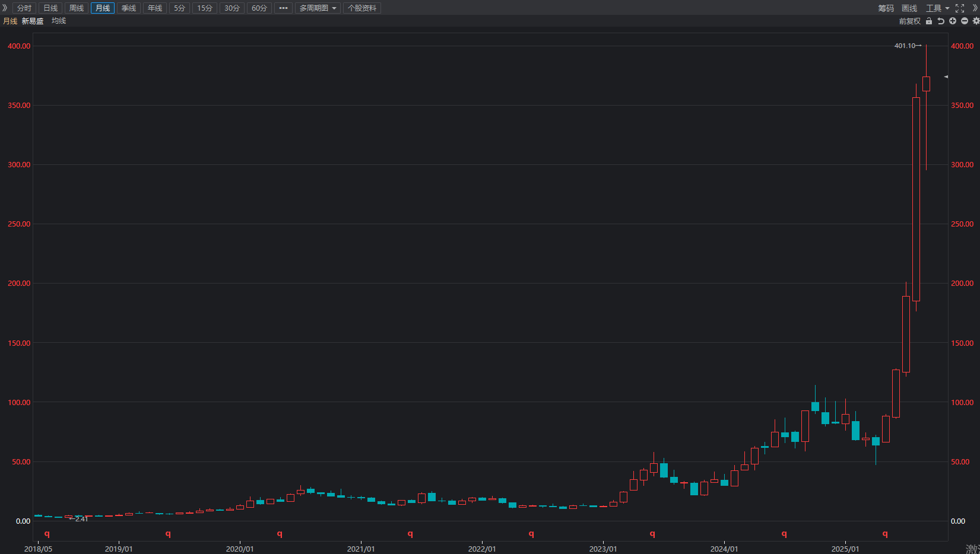Expand the 工具 tools dropdown
980x554 pixels.
coord(937,8)
